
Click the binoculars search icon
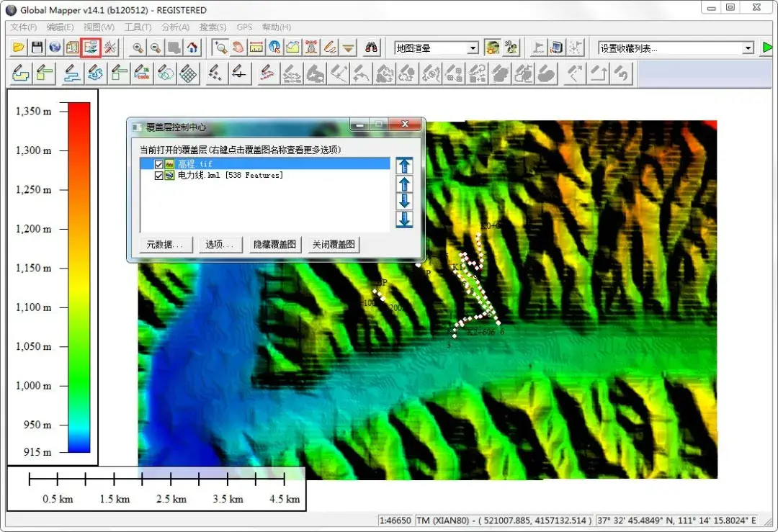pos(371,48)
